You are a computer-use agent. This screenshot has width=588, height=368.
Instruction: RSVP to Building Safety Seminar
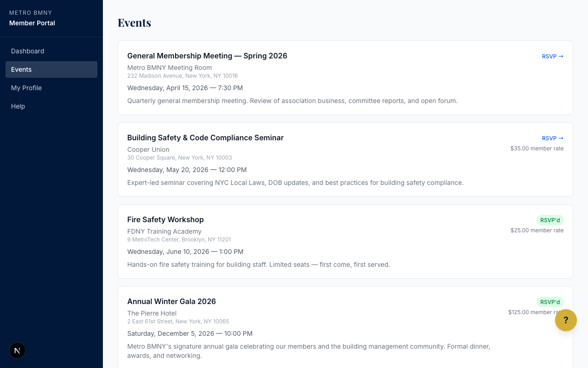(552, 138)
